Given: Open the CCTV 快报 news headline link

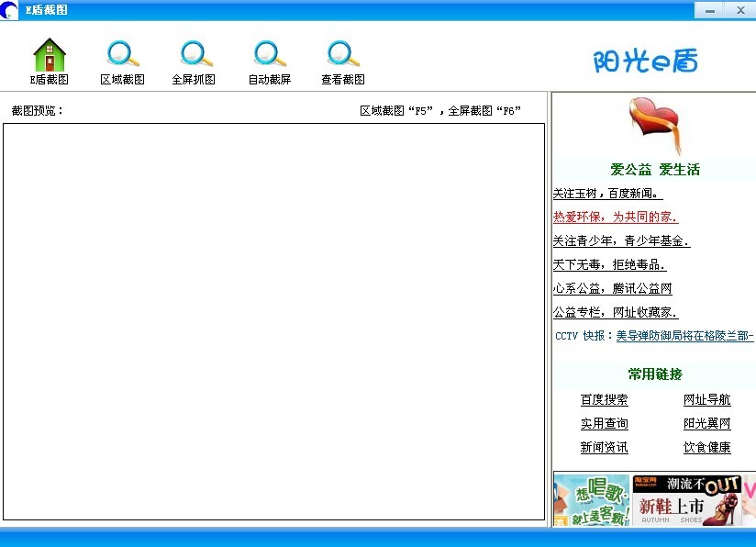Looking at the screenshot, I should tap(684, 336).
